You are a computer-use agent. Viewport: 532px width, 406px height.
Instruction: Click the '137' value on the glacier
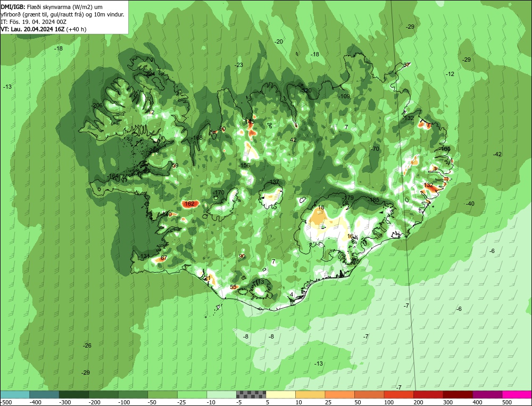click(274, 182)
